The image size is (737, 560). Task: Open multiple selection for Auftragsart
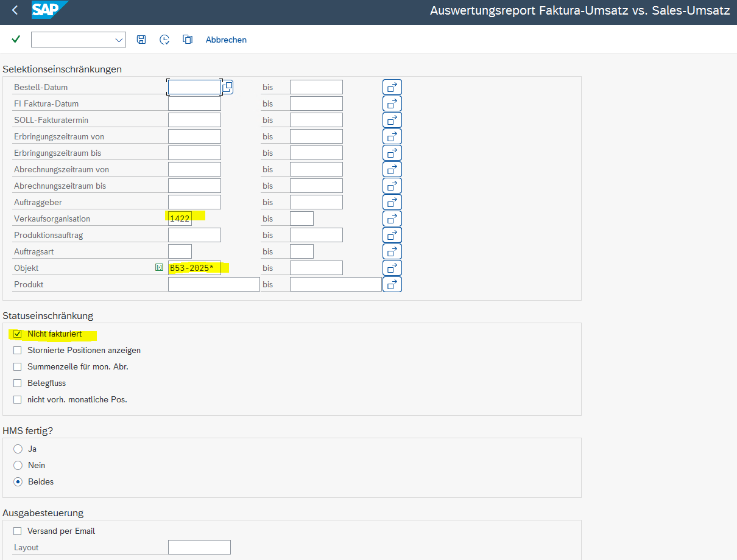(392, 251)
